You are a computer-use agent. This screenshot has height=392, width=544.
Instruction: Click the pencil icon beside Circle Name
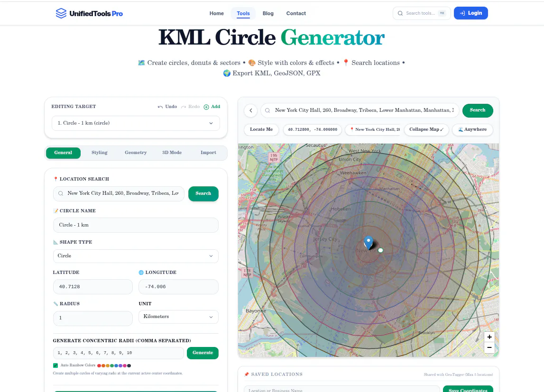(x=55, y=211)
